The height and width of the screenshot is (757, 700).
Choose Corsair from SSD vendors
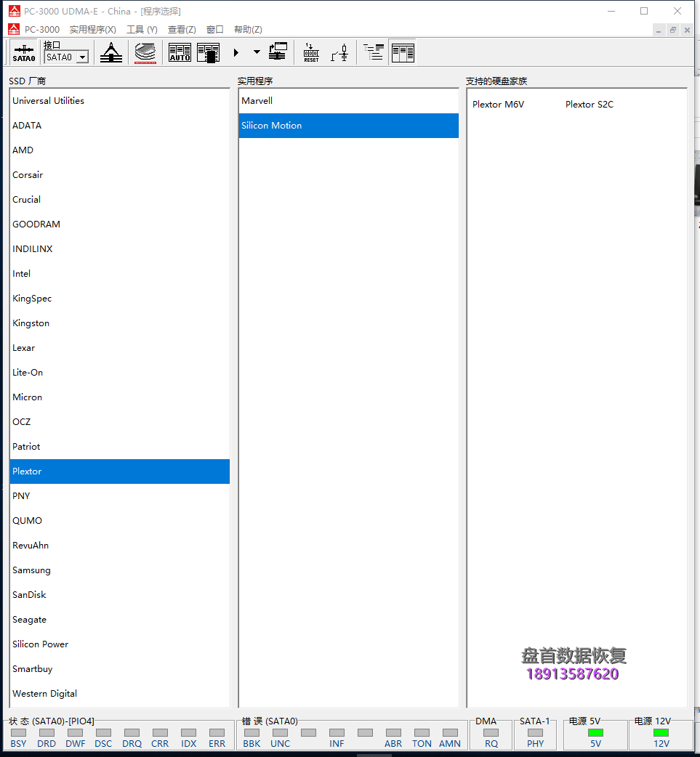[x=119, y=175]
